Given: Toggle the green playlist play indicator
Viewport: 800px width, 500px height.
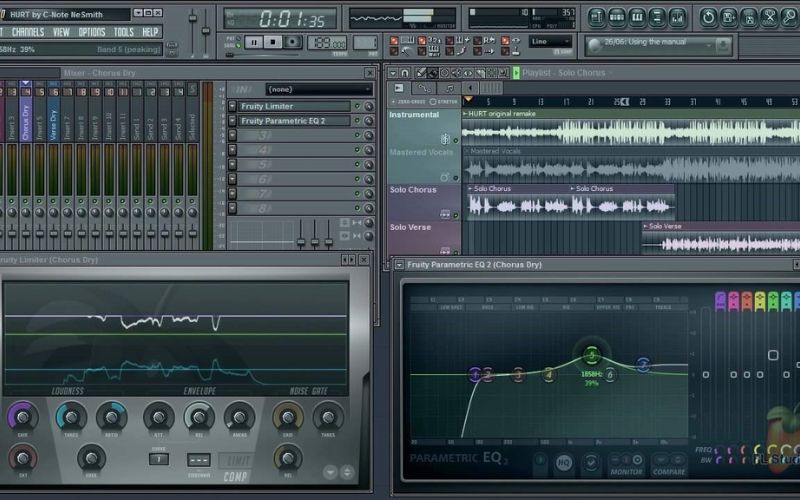Looking at the screenshot, I should tap(516, 73).
